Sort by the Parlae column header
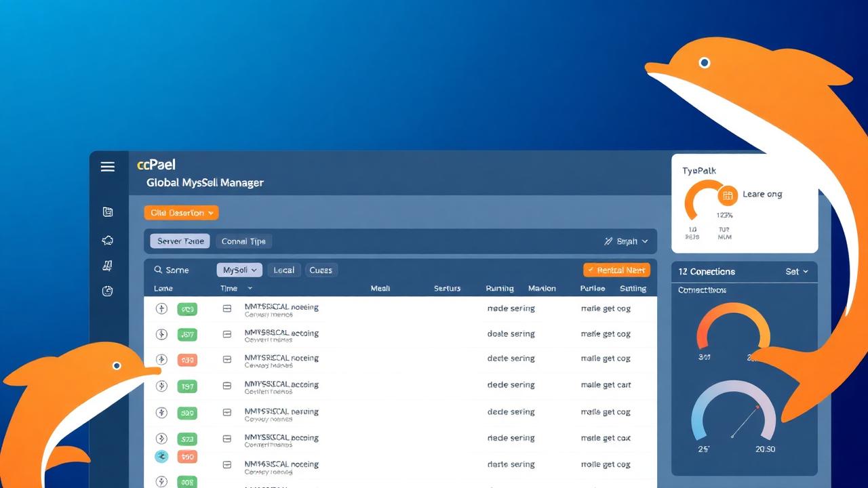868x488 pixels. point(593,289)
